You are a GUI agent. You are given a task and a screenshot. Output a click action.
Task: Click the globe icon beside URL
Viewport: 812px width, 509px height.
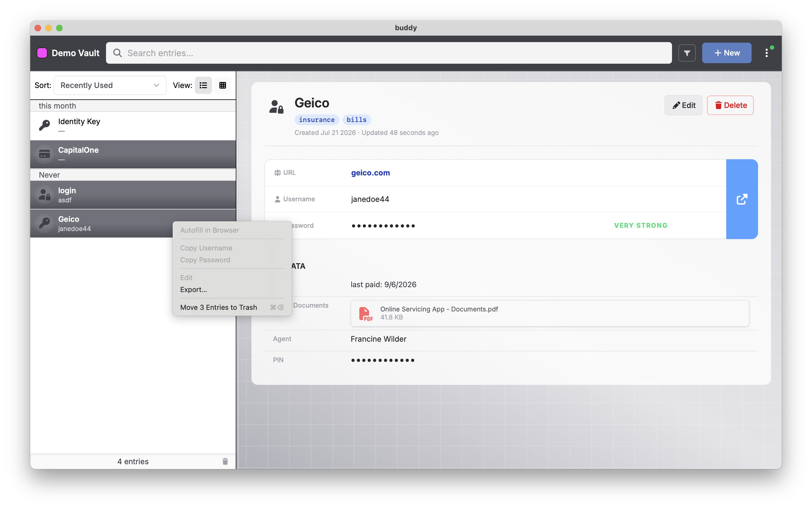(x=277, y=173)
